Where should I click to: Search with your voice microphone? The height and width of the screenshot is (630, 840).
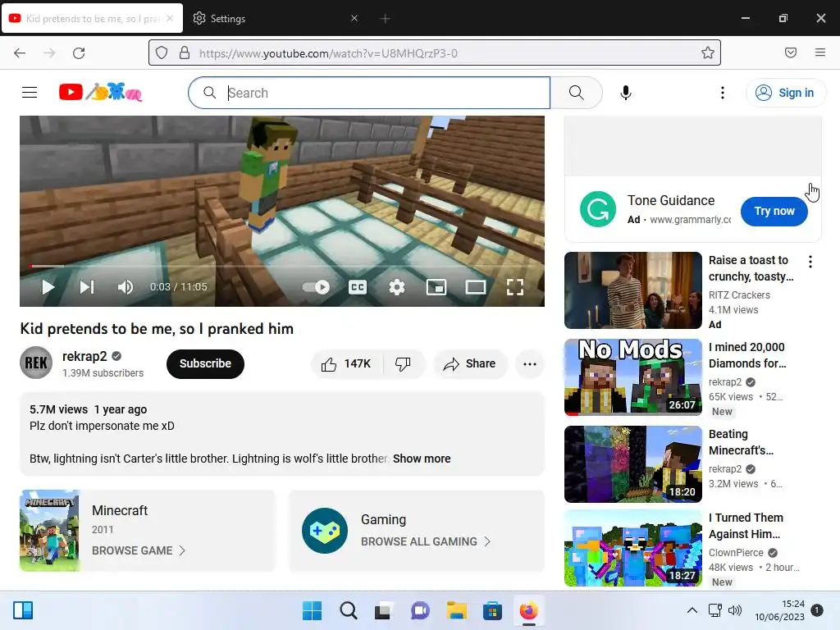(x=625, y=93)
